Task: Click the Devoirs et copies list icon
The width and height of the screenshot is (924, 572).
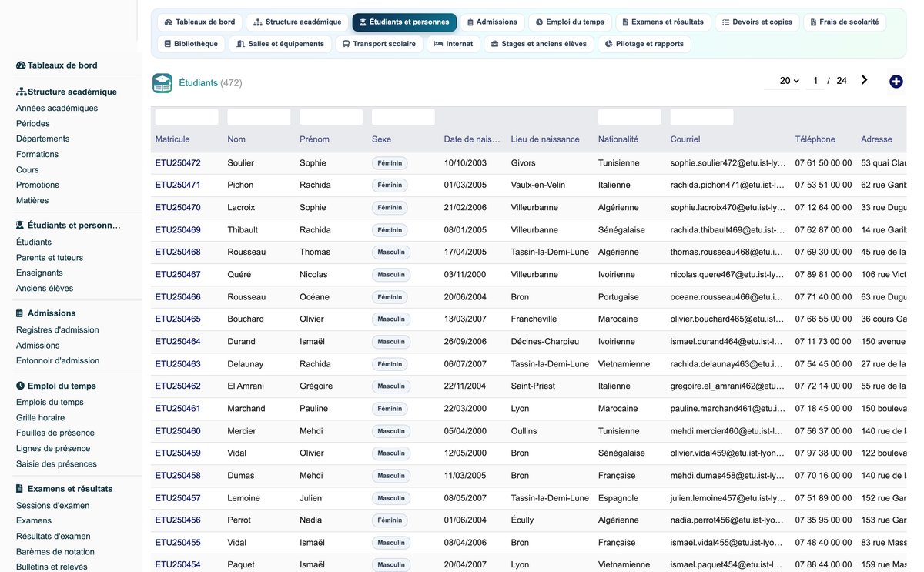Action: [725, 22]
